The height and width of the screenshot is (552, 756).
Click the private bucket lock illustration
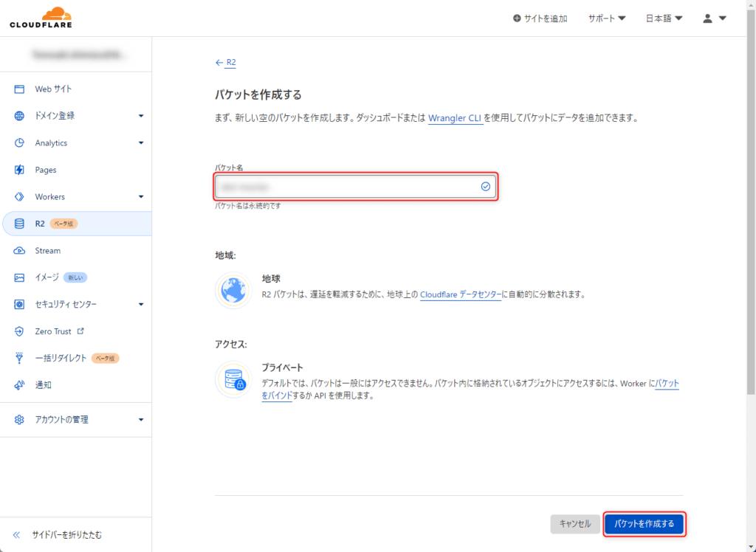click(x=233, y=380)
